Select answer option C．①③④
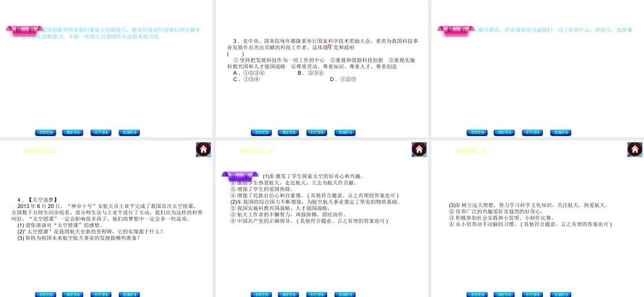644x297 pixels. coord(247,79)
